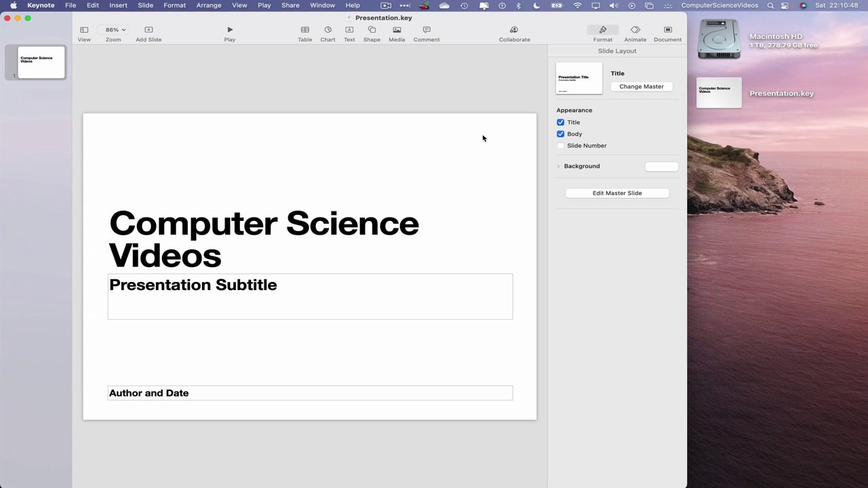Click the Time Machine menu bar icon

coord(464,5)
